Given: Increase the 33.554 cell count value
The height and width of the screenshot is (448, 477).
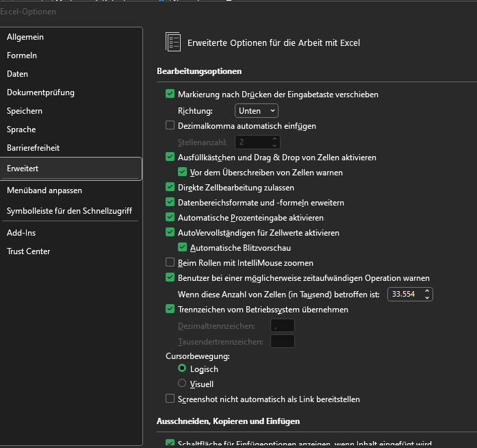Looking at the screenshot, I should point(427,291).
